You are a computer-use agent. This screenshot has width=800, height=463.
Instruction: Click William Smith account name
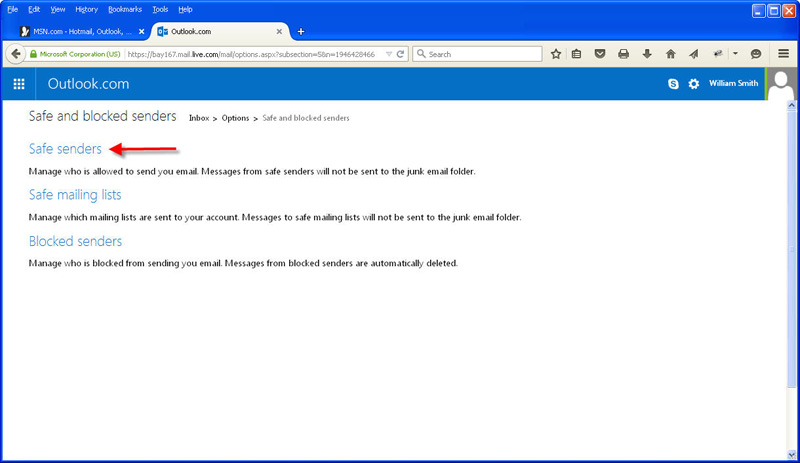click(x=733, y=83)
